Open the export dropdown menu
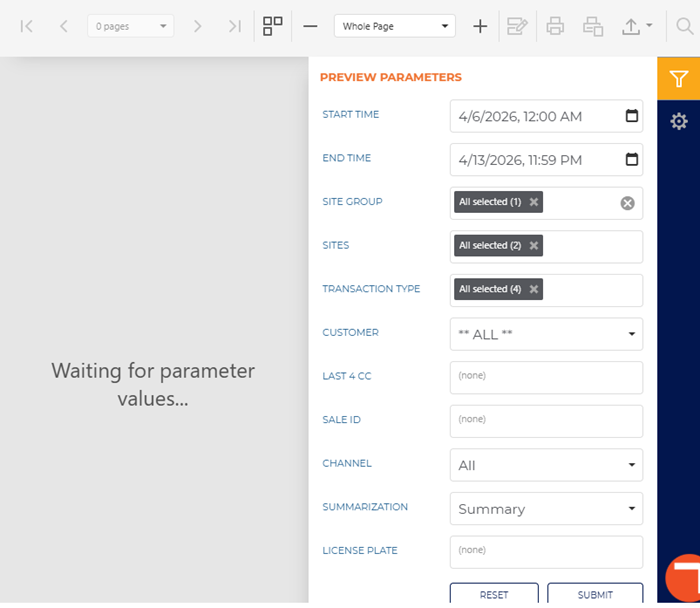Viewport: 700px width, 608px height. [637, 26]
